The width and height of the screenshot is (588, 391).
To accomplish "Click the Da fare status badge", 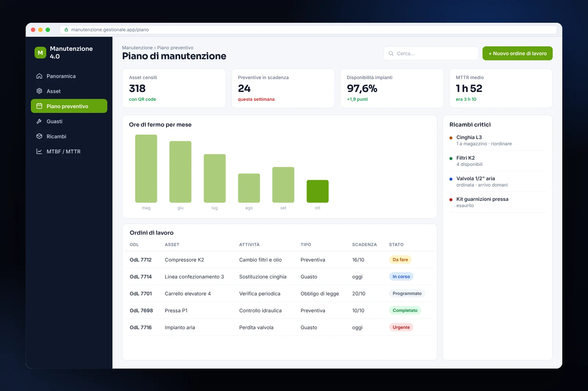I will click(x=400, y=260).
